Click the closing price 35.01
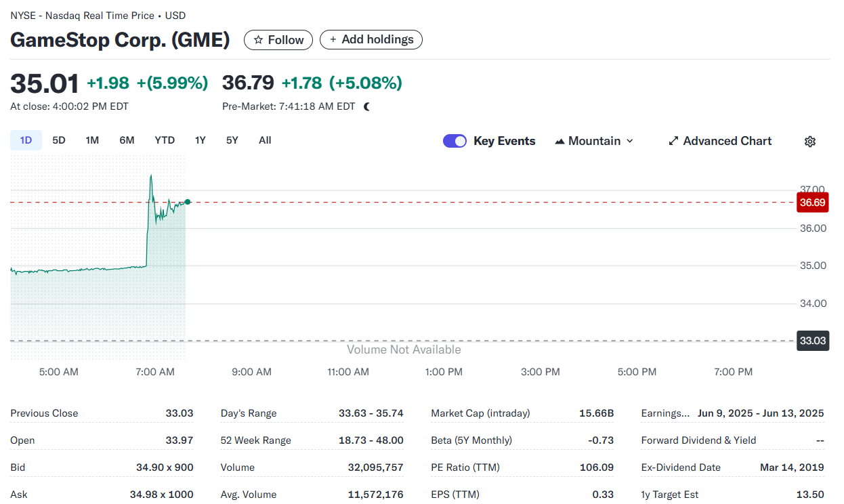Viewport: 844px width, 504px height. tap(45, 83)
